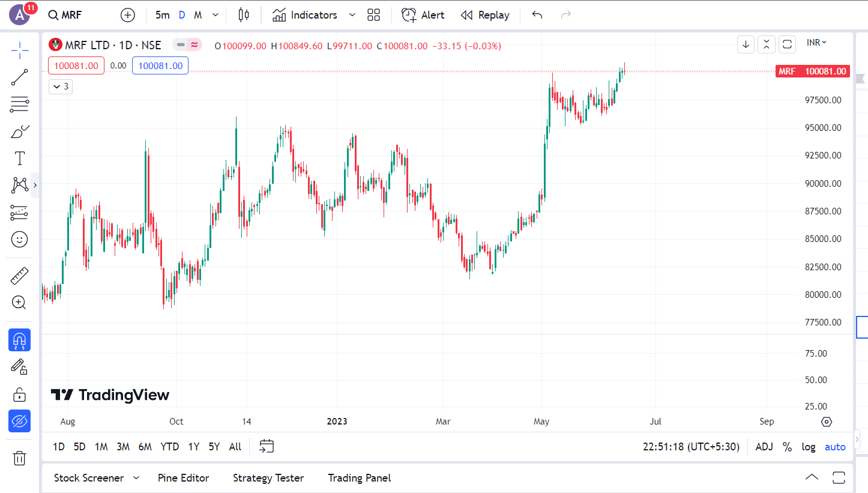
Task: Open the go to date calendar icon
Action: coord(267,446)
